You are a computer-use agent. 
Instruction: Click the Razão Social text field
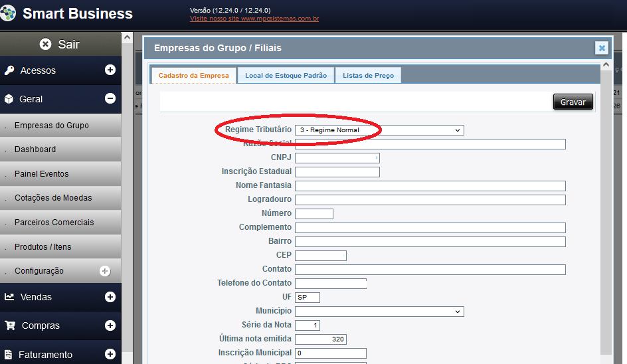(x=430, y=144)
